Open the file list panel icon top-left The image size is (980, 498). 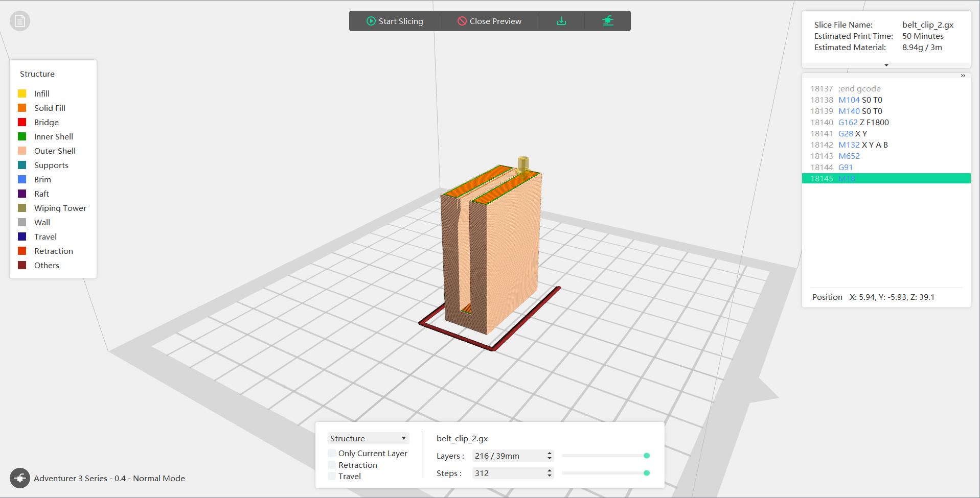pos(19,21)
